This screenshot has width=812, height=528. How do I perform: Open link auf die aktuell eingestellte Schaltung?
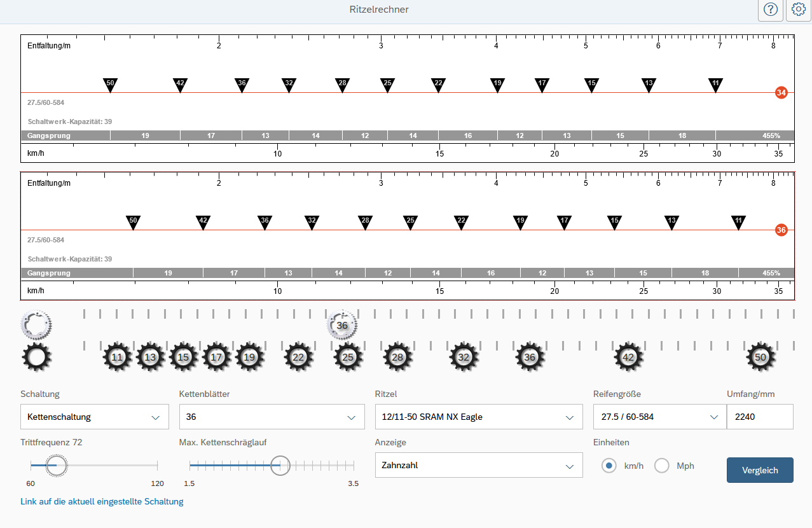click(102, 501)
